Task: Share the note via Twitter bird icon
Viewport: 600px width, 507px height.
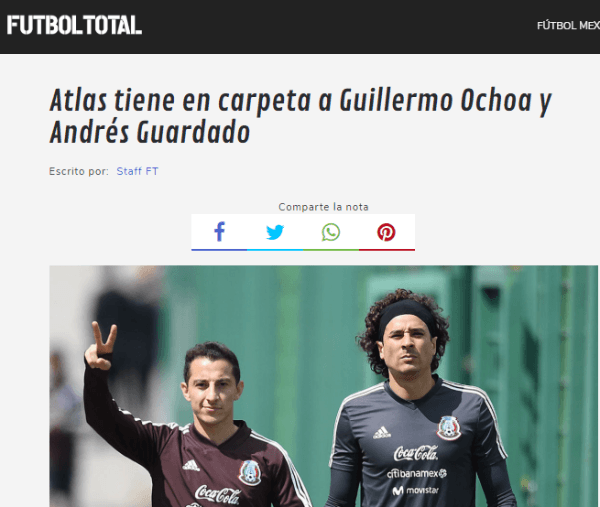Action: pos(275,232)
